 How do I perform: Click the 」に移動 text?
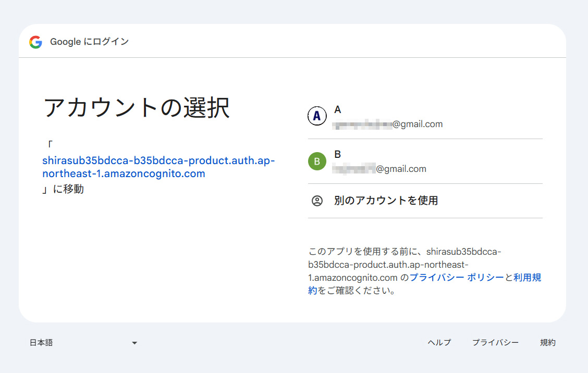63,189
